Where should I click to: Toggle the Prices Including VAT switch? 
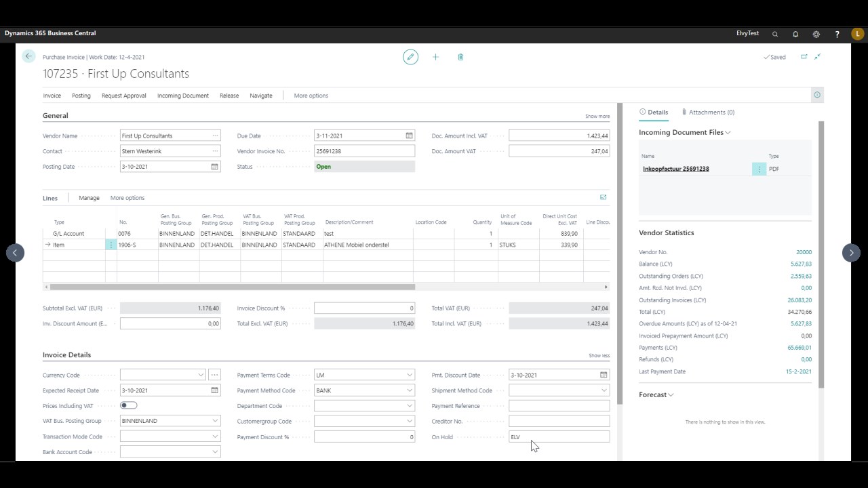pos(128,405)
